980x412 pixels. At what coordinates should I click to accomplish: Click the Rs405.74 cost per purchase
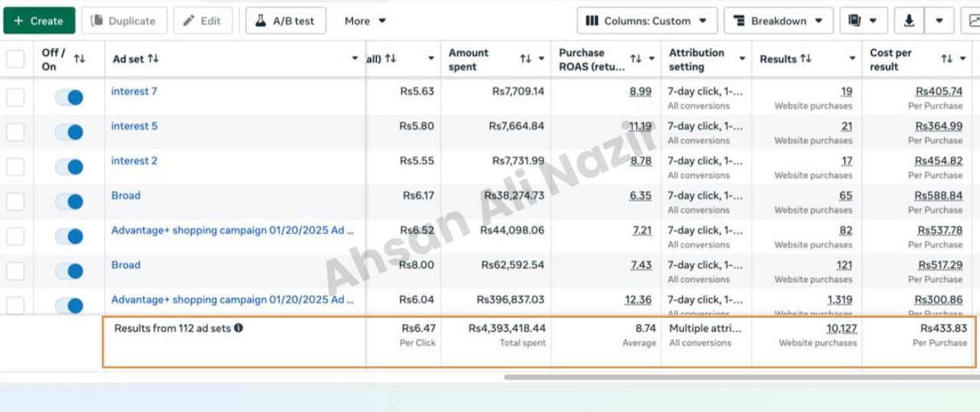939,91
